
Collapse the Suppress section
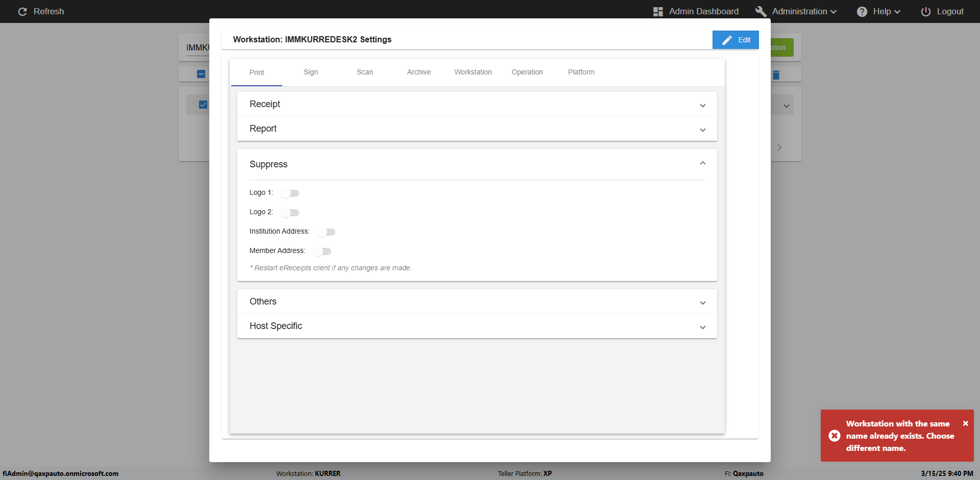tap(702, 164)
